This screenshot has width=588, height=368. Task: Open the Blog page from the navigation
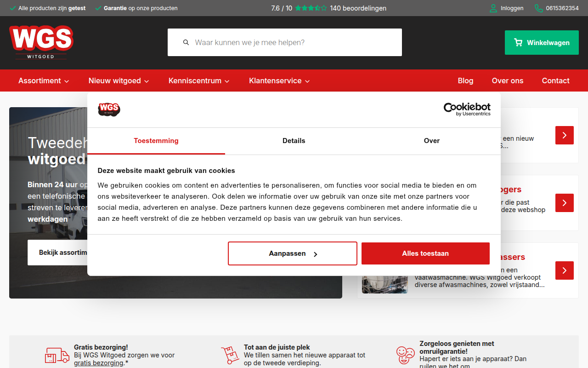[465, 80]
